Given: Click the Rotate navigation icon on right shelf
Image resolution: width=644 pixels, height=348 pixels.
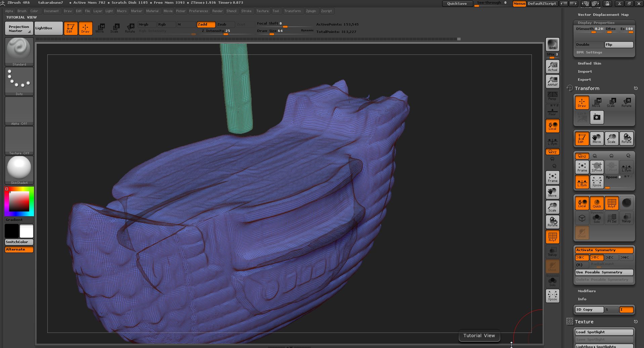Looking at the screenshot, I should 552,222.
